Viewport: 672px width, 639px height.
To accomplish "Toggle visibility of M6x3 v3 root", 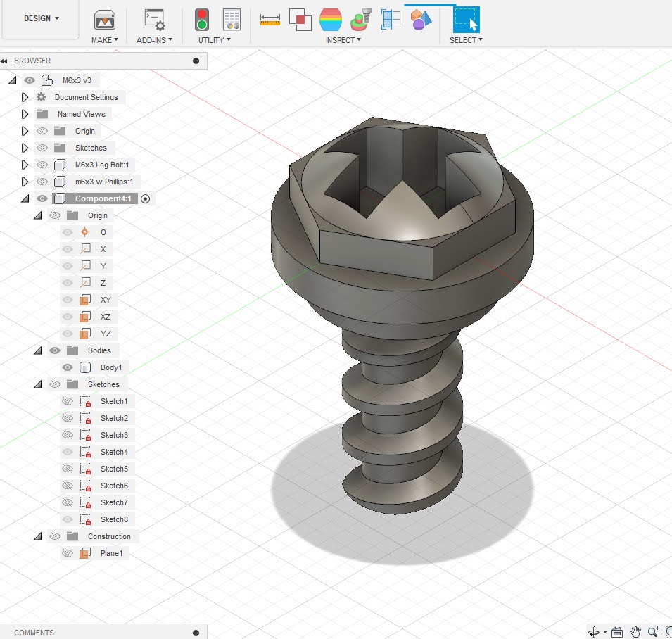I will [x=29, y=80].
